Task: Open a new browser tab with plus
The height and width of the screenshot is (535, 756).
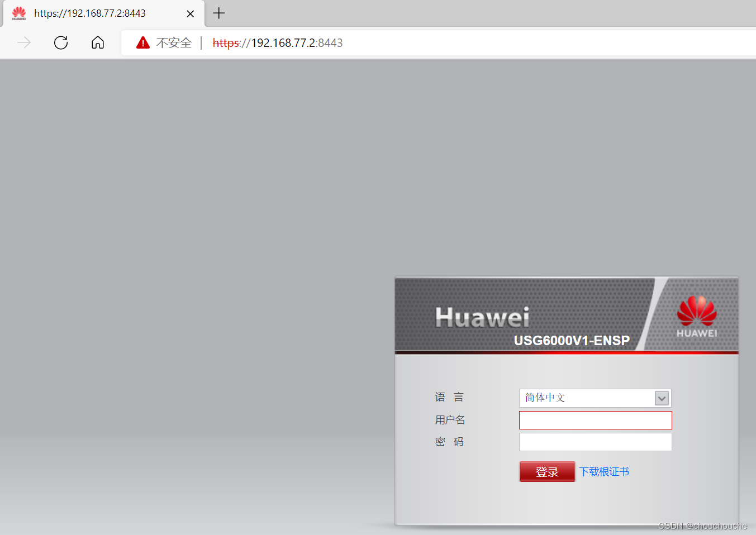Action: [219, 13]
